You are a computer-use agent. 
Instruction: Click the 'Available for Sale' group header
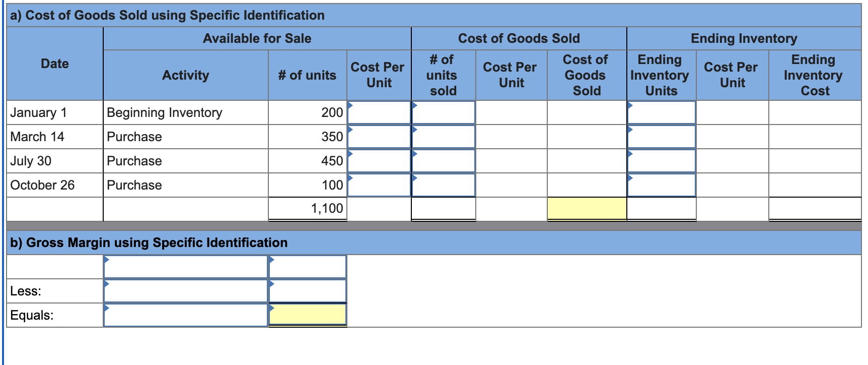point(257,38)
